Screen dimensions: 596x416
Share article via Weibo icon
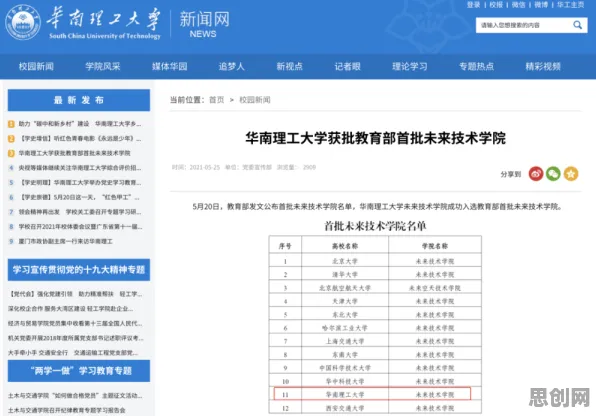point(536,174)
